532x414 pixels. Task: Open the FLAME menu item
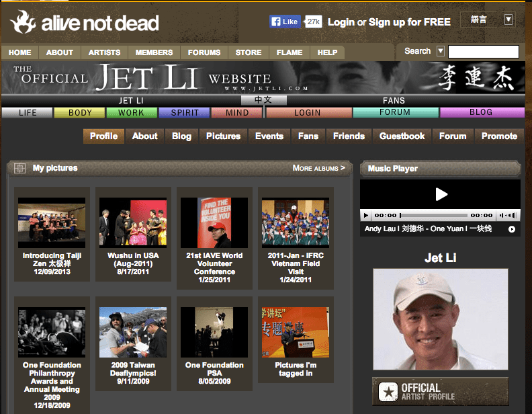tap(290, 52)
